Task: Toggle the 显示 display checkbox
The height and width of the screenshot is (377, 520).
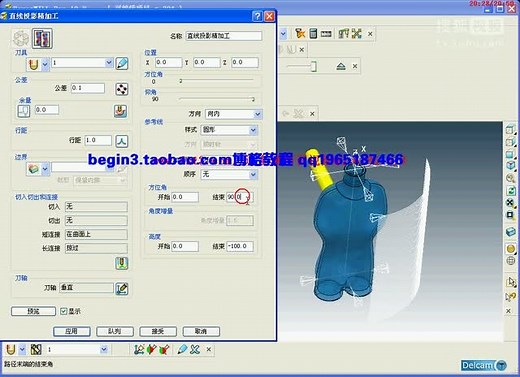Action: pos(63,311)
